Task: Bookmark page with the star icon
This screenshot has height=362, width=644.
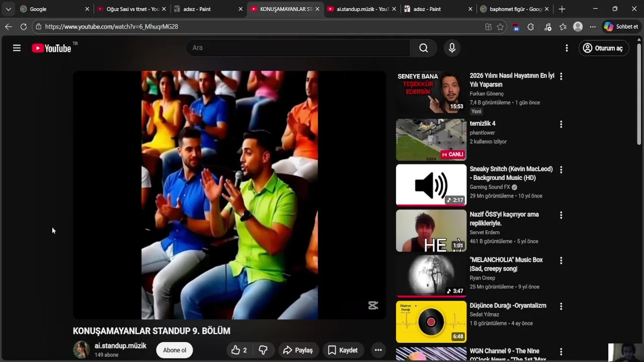Action: pos(500,27)
